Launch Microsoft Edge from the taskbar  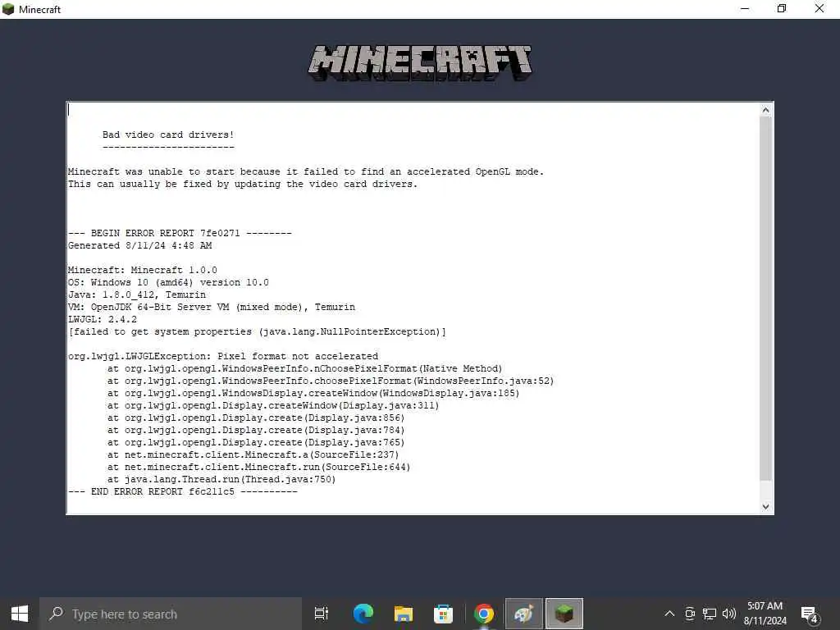pyautogui.click(x=363, y=614)
